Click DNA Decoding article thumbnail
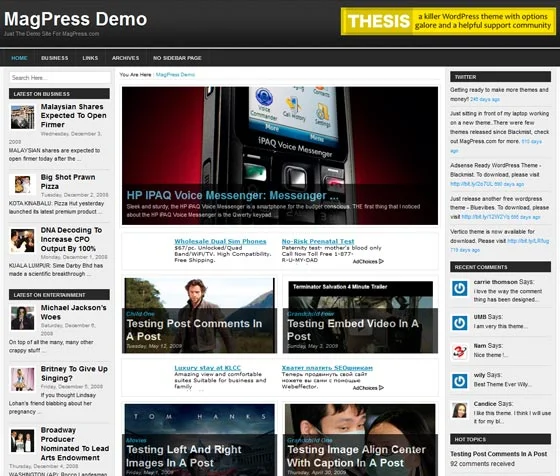 (22, 241)
